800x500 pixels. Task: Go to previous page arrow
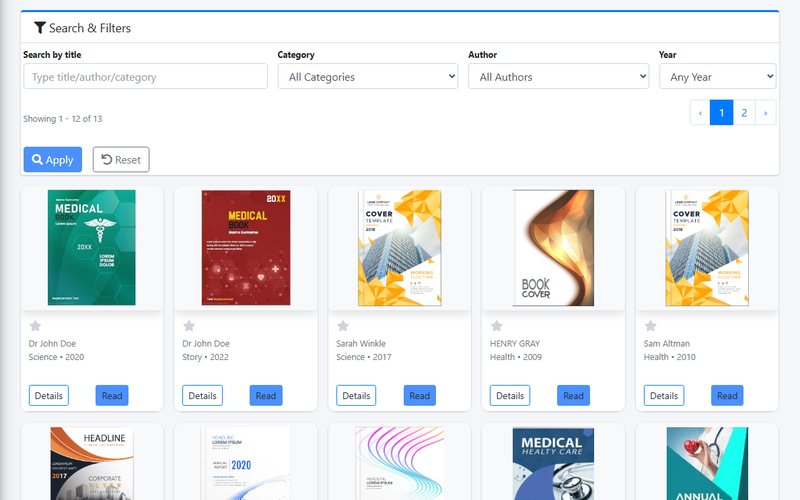700,113
